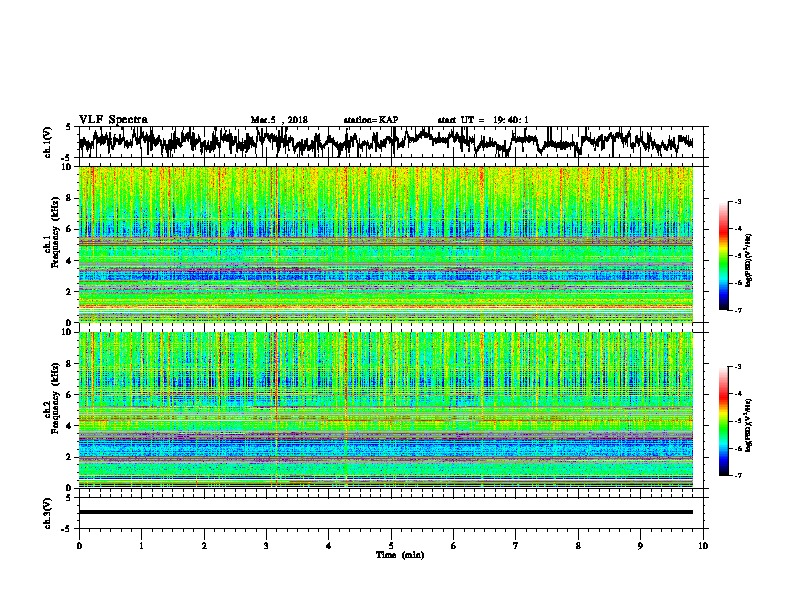The width and height of the screenshot is (792, 612).
Task: Click the ch.1(V) waveform axis label
Action: point(47,142)
